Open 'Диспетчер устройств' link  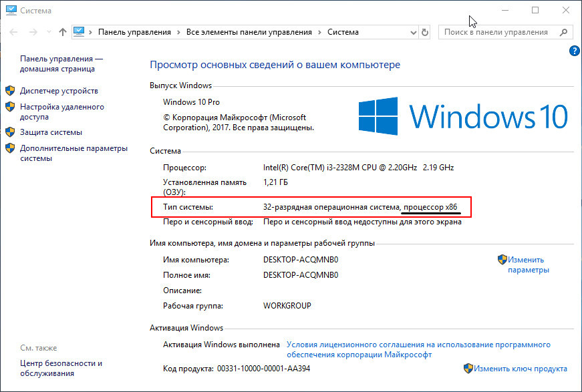pos(59,91)
